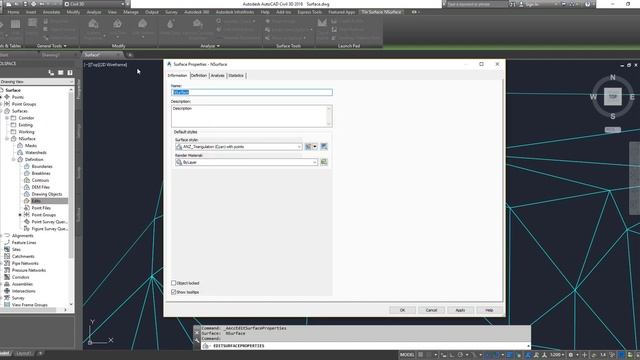Click the Name input field
This screenshot has height=360, width=640.
(252, 92)
